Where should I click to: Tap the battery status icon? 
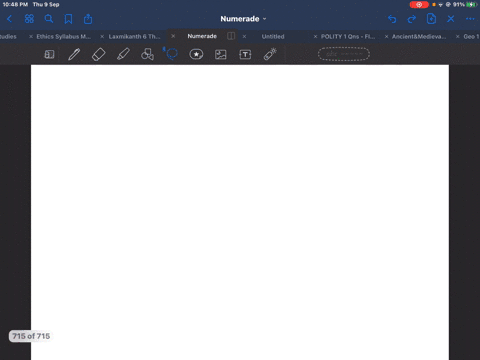471,5
